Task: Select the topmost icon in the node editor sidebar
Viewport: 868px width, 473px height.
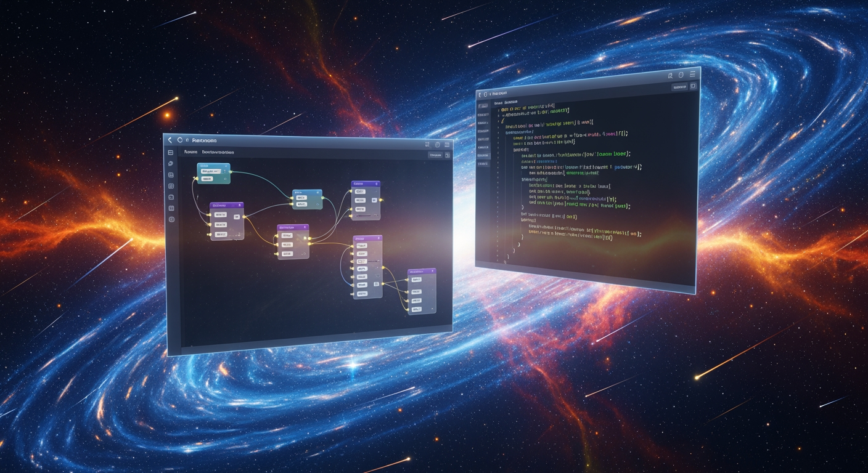Action: 171,152
